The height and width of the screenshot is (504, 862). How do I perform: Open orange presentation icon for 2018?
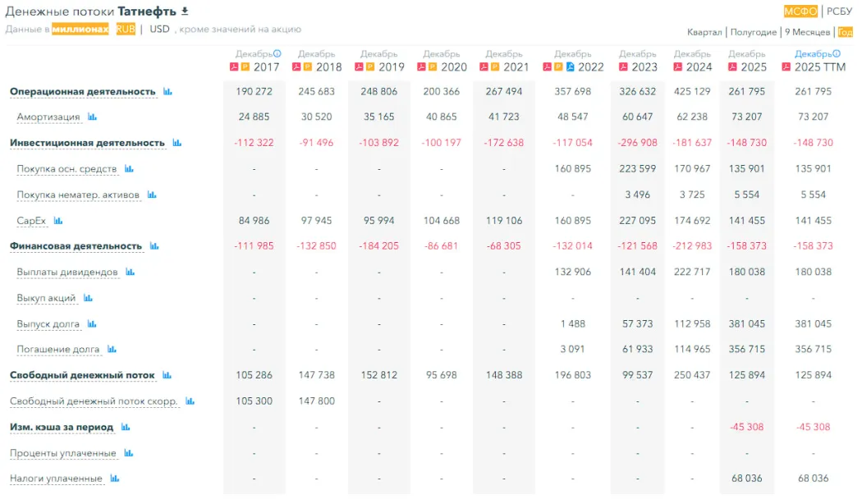point(308,67)
